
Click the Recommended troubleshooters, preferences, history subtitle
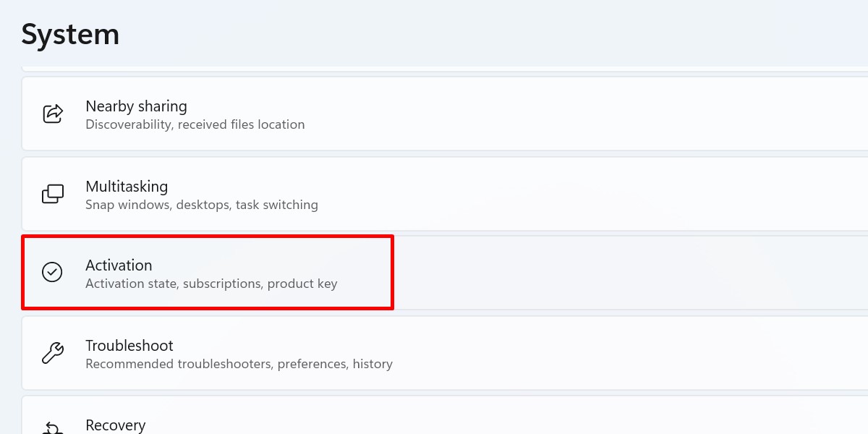[x=239, y=364]
